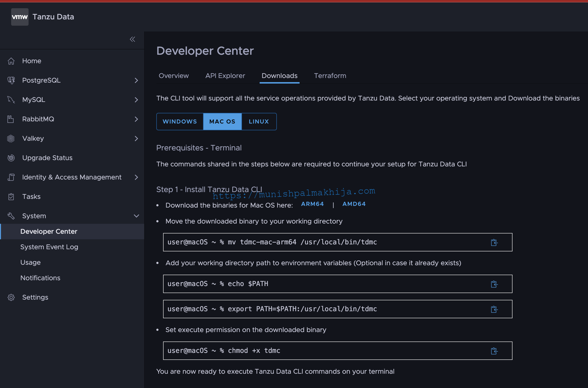Image resolution: width=588 pixels, height=388 pixels.
Task: Click the chmod +x tdmc command text
Action: (x=224, y=351)
